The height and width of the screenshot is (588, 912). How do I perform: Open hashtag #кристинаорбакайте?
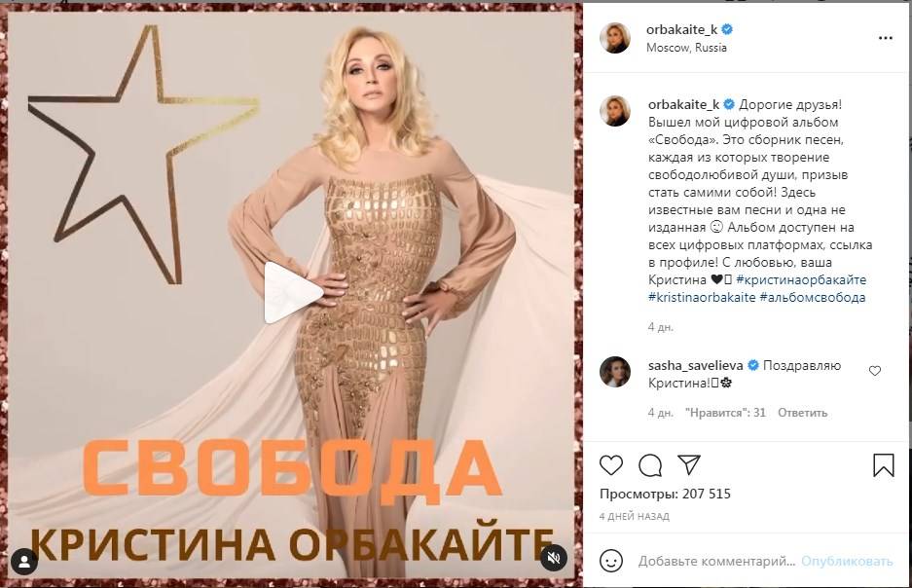coord(801,279)
